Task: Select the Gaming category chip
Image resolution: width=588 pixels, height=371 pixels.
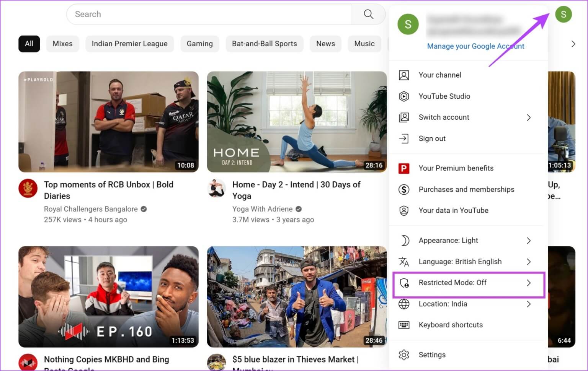Action: (199, 44)
